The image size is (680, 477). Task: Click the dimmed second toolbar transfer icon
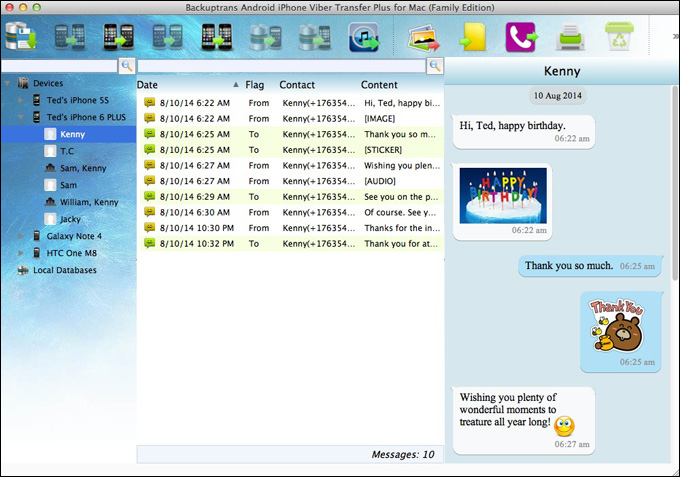(x=69, y=36)
